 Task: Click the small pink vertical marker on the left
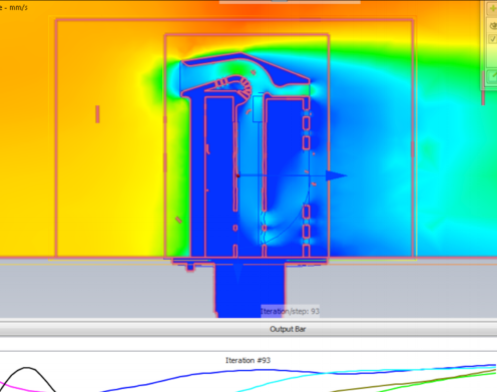[x=98, y=114]
